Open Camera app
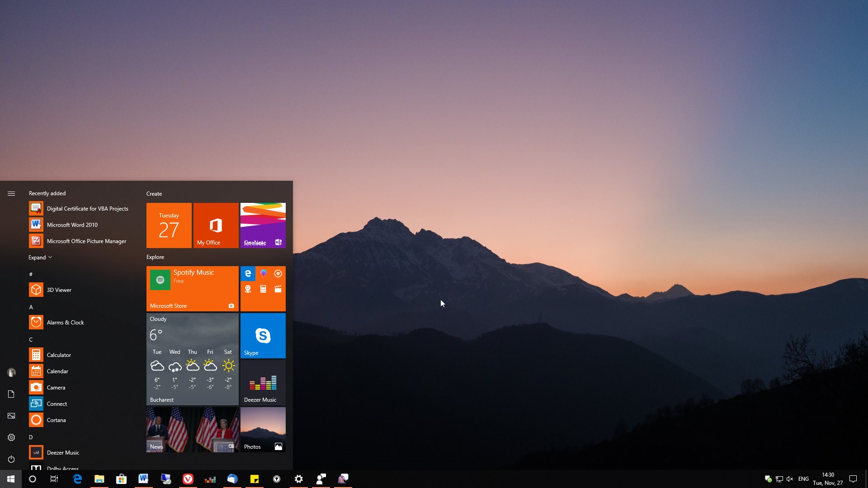Viewport: 868px width, 488px height. [57, 387]
